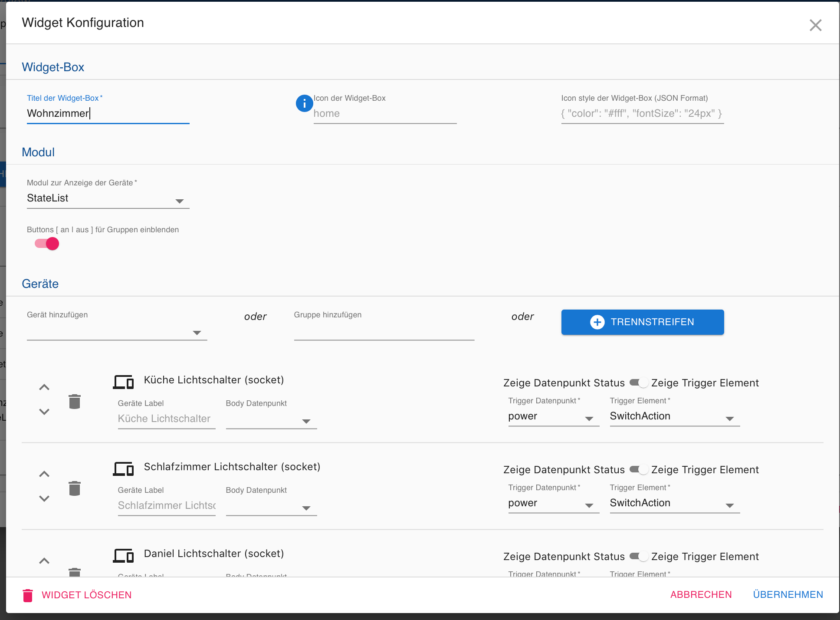
Task: Edit Geräte Label for Schlafzimmer Lichtschalter
Action: click(167, 506)
